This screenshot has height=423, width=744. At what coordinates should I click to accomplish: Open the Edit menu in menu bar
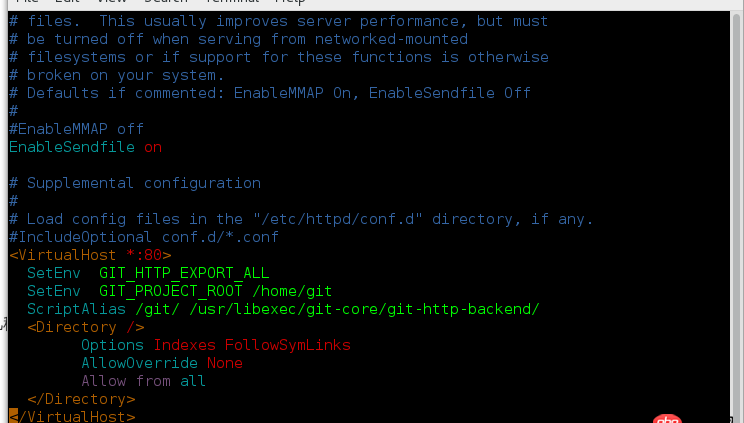click(67, 1)
